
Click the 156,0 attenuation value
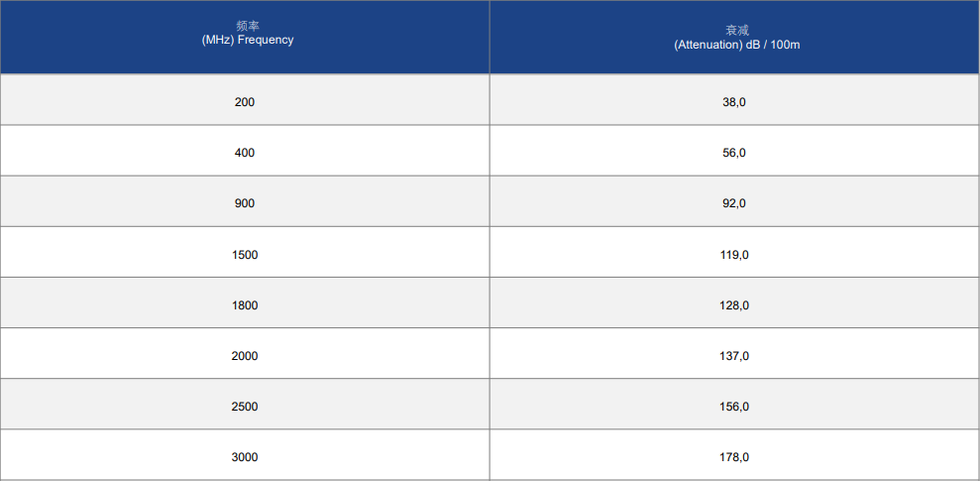coord(734,407)
